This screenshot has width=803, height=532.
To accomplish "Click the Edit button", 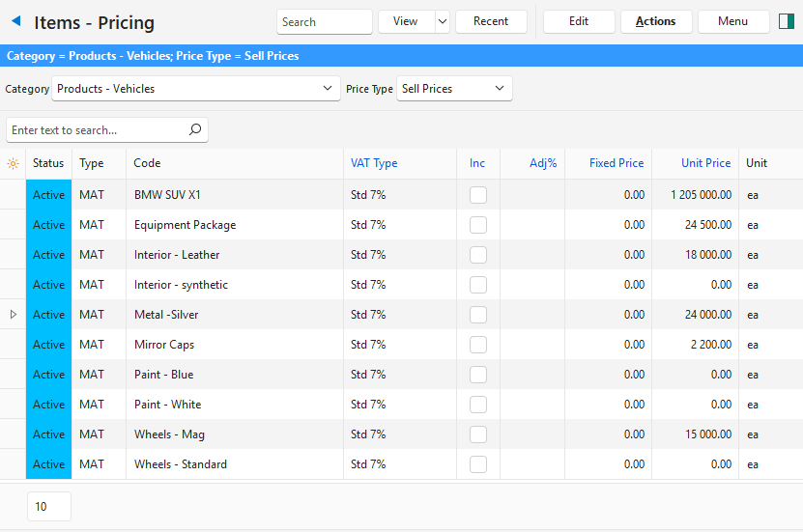I will pyautogui.click(x=579, y=21).
